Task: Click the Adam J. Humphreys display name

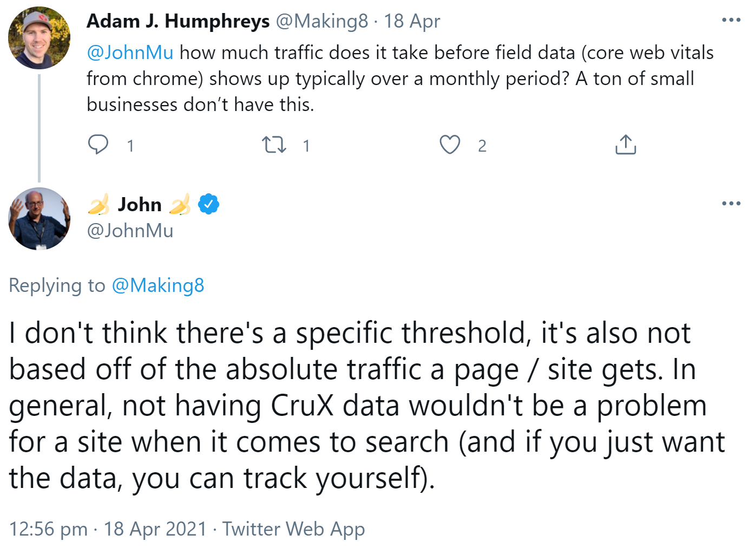Action: click(178, 21)
